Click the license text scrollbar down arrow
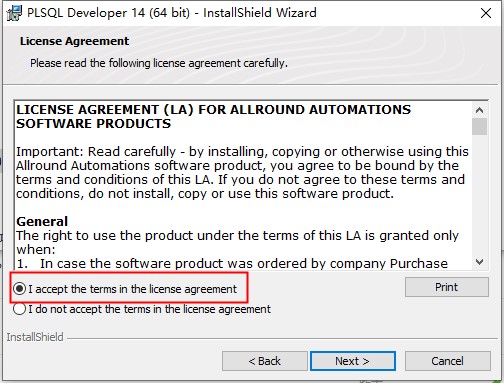The width and height of the screenshot is (504, 383). coord(479,262)
